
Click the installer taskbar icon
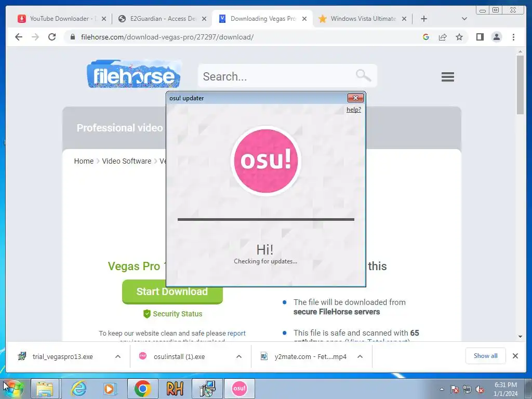point(207,389)
